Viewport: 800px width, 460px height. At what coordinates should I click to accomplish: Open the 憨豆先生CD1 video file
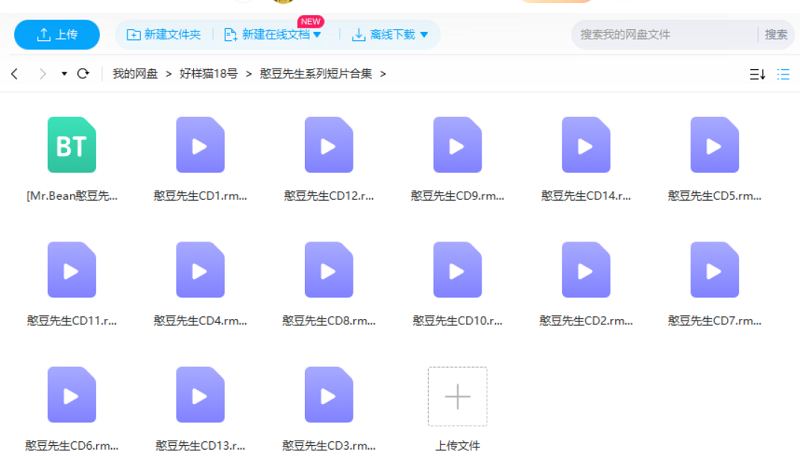click(200, 146)
